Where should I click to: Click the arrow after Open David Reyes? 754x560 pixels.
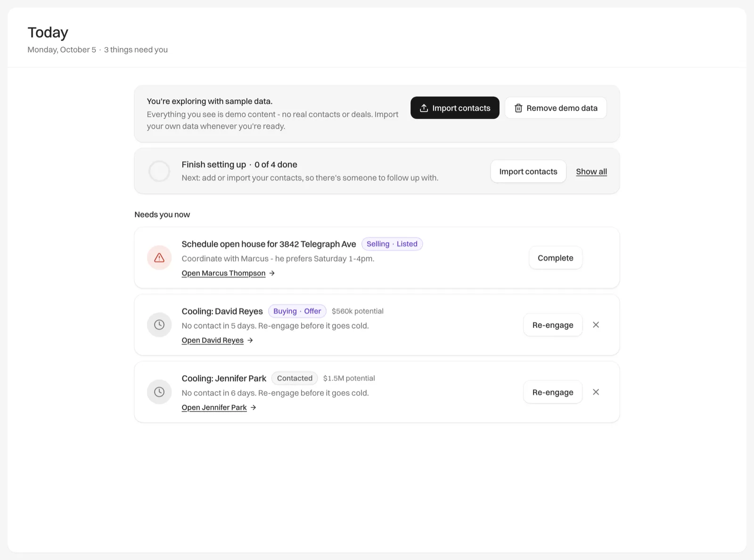point(250,340)
